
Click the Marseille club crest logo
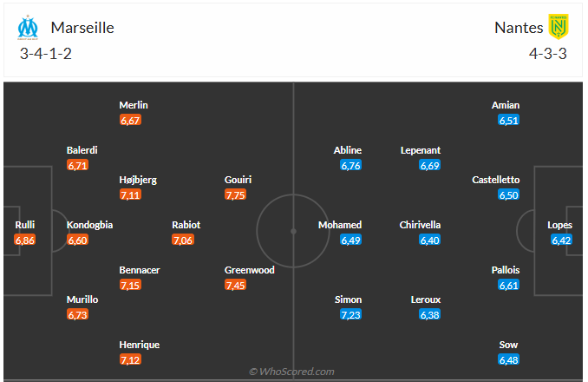28,28
